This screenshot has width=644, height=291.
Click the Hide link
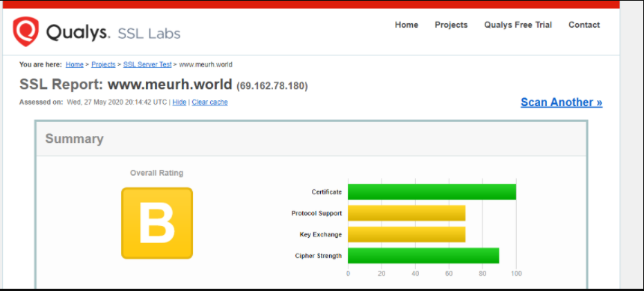click(179, 102)
